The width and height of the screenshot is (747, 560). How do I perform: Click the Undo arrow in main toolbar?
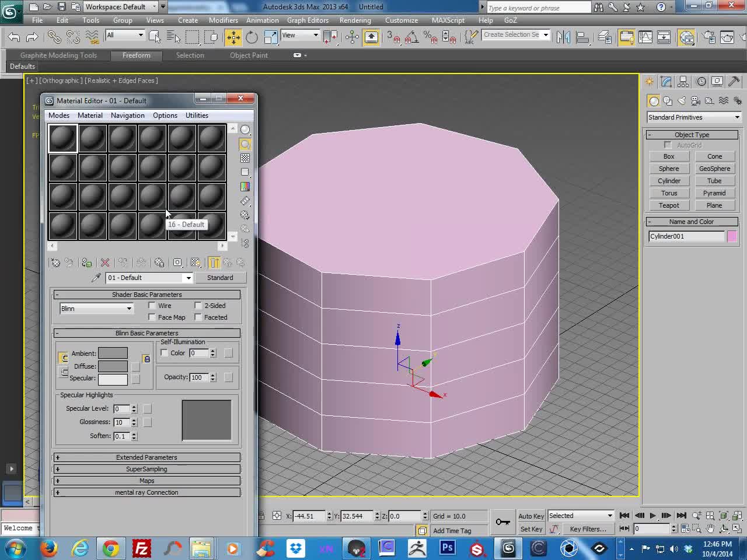[x=14, y=37]
